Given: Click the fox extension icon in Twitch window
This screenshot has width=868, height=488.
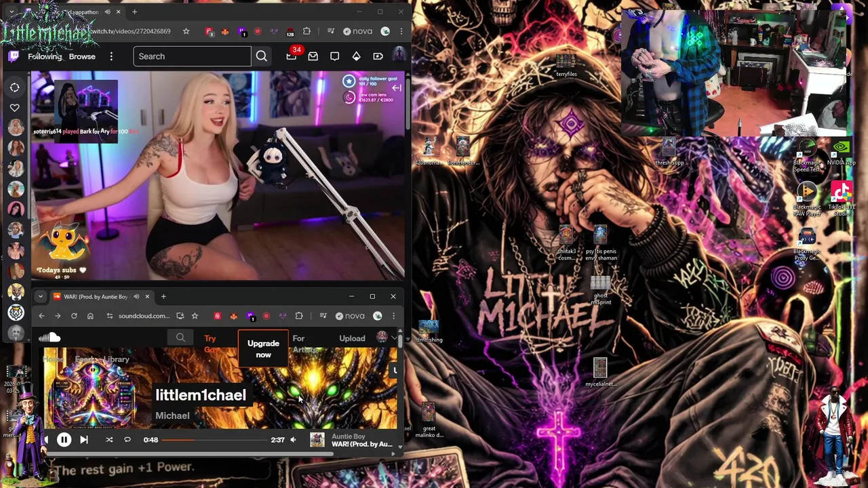Looking at the screenshot, I should (225, 31).
